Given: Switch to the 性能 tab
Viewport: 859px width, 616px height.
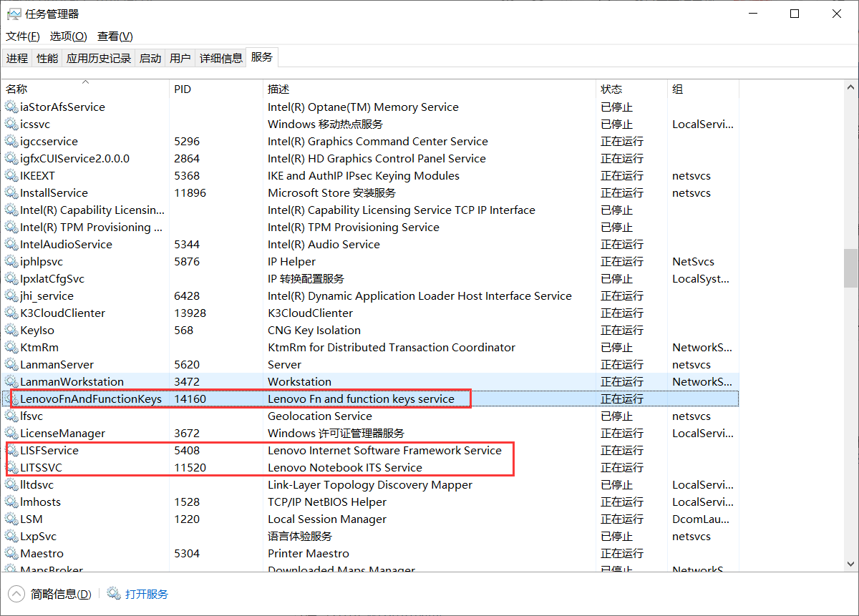Looking at the screenshot, I should pyautogui.click(x=47, y=59).
